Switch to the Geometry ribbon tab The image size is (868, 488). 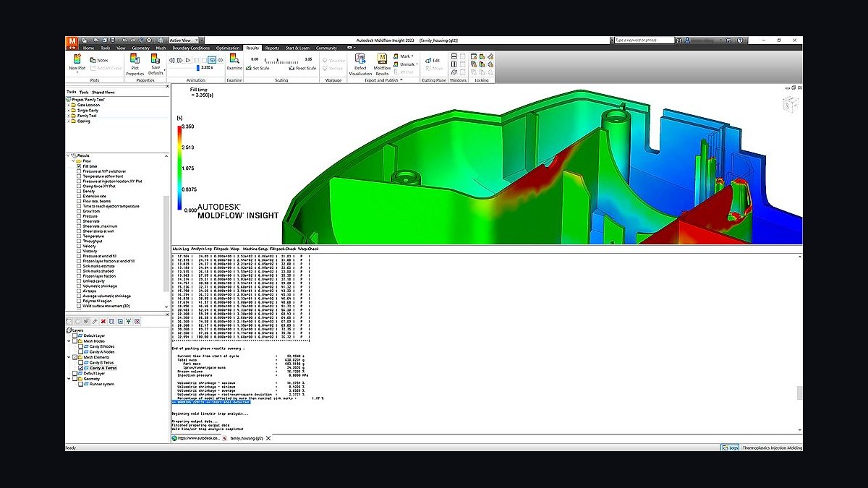pos(140,48)
